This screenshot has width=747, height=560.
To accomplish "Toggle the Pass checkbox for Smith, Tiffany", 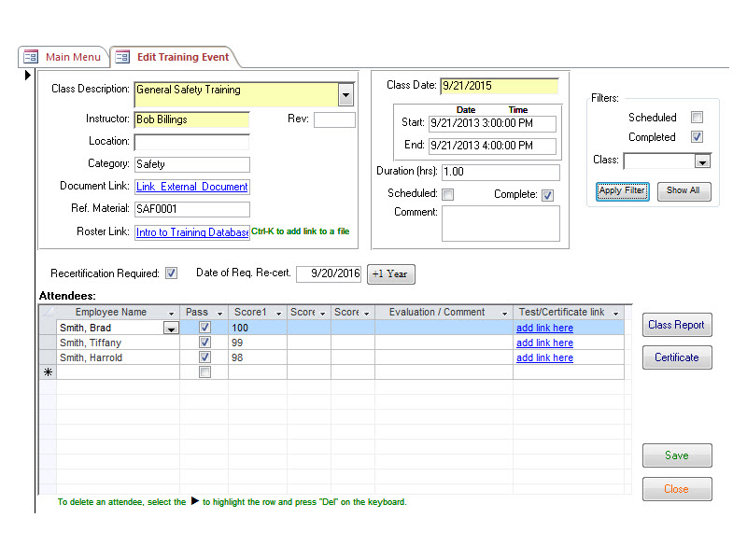I will (x=203, y=343).
